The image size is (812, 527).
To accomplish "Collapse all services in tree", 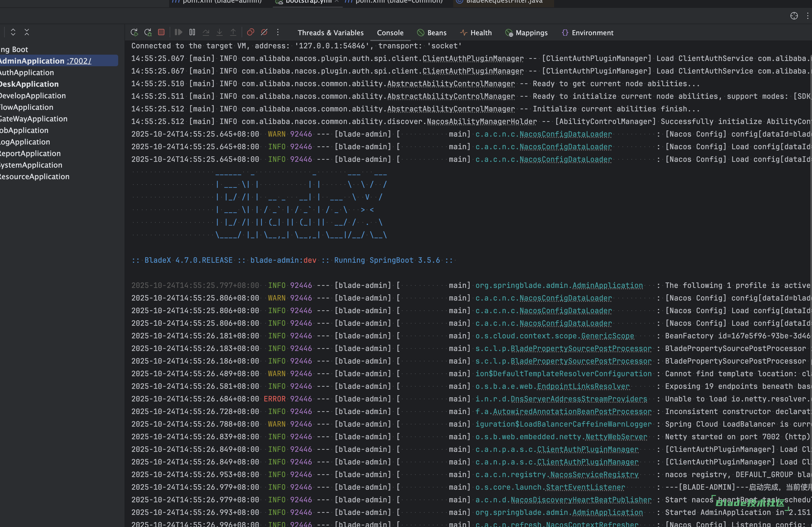I will tap(27, 32).
